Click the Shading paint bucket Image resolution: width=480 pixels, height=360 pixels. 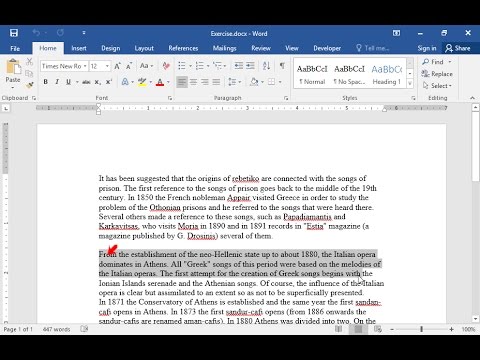(x=254, y=82)
